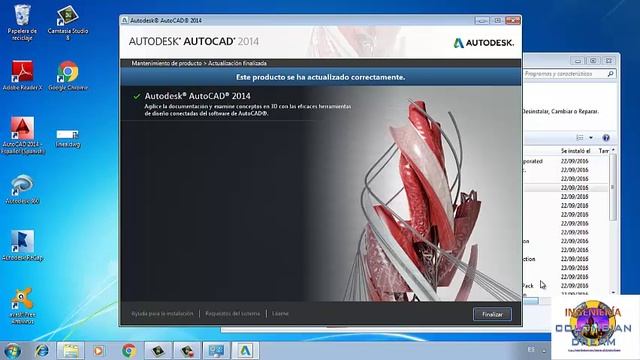Click the Finalizar button in the installer
The width and height of the screenshot is (640, 360).
pyautogui.click(x=492, y=314)
